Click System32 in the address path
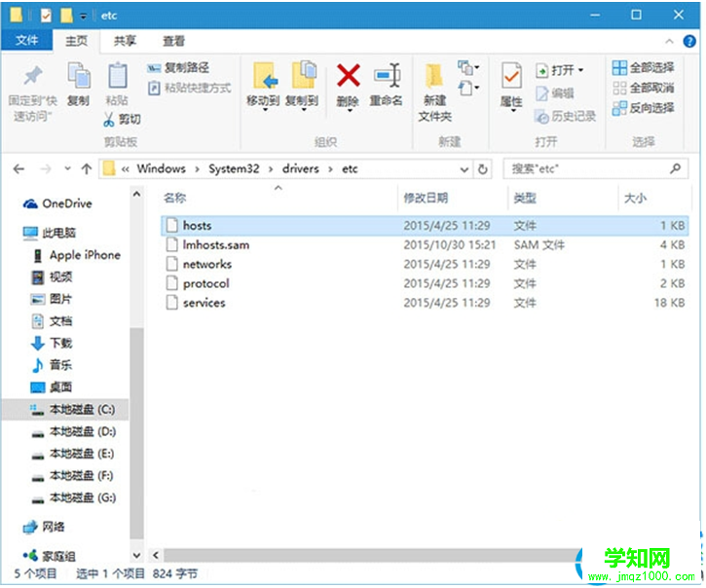The image size is (706, 588). tap(234, 168)
